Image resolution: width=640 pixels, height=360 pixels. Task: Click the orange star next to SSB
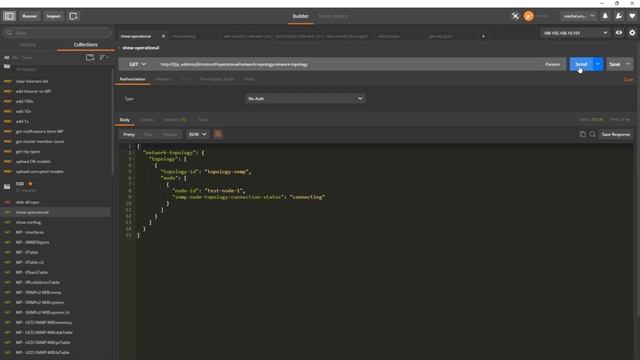click(x=30, y=184)
